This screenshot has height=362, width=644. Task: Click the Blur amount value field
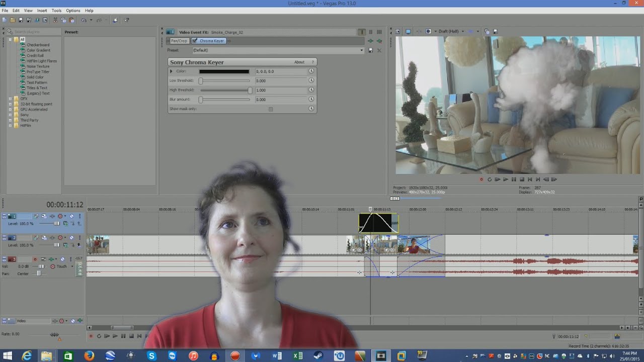[280, 100]
